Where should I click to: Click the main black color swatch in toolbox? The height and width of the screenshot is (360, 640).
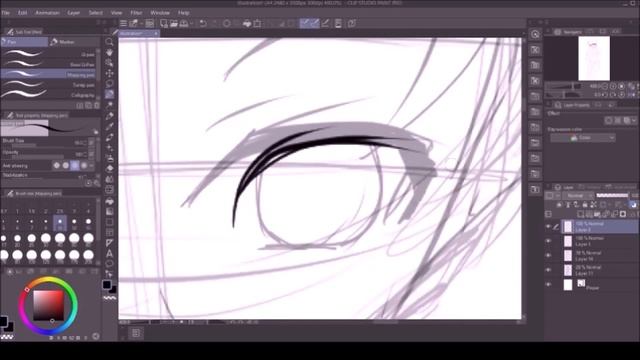click(107, 285)
